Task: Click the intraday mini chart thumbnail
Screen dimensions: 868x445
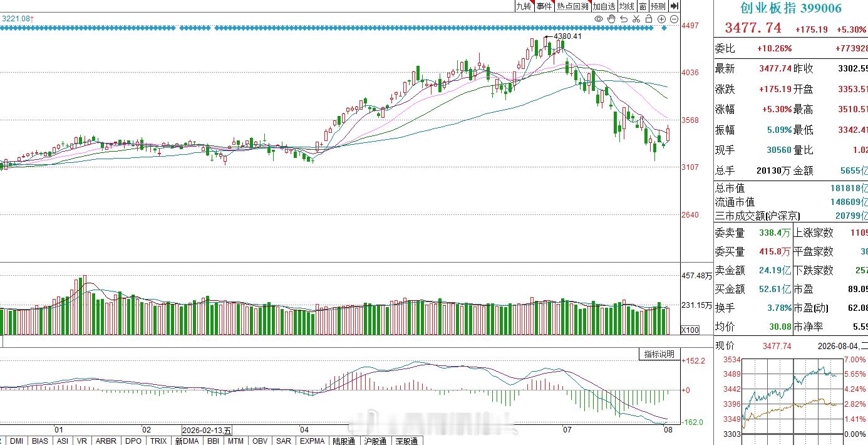Action: (793, 397)
